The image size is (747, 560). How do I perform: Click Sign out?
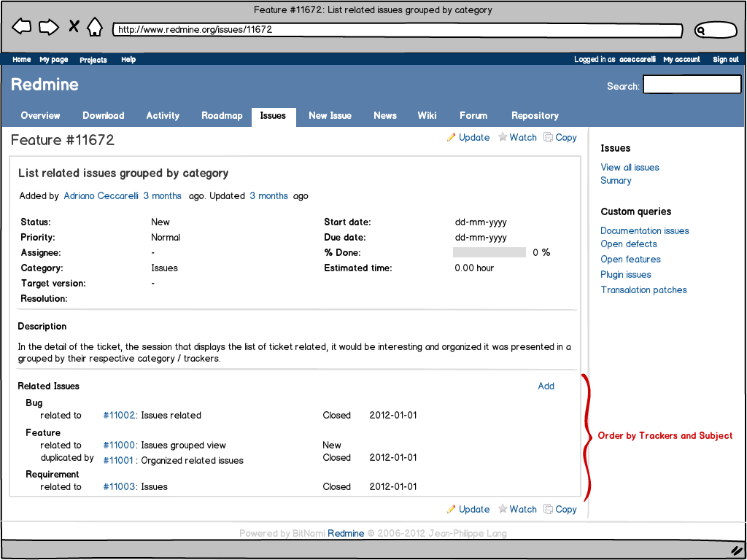726,60
